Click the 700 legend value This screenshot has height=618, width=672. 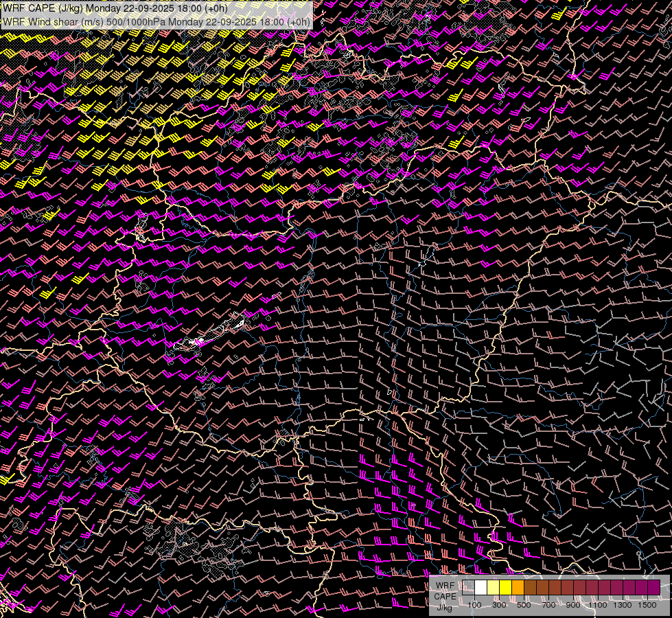(x=548, y=604)
